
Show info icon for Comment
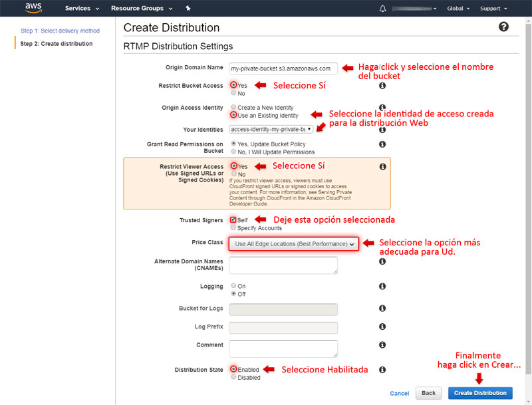click(382, 344)
